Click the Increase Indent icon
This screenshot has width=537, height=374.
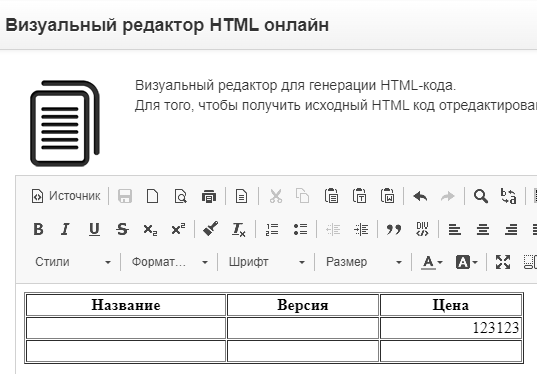click(x=361, y=229)
